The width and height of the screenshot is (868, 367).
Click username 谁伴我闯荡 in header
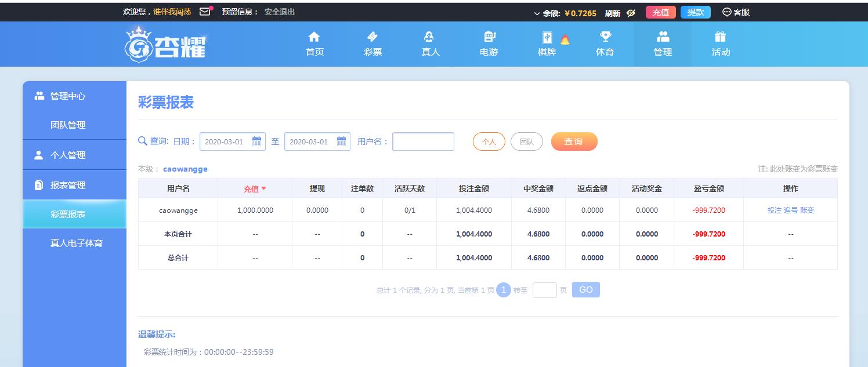172,12
